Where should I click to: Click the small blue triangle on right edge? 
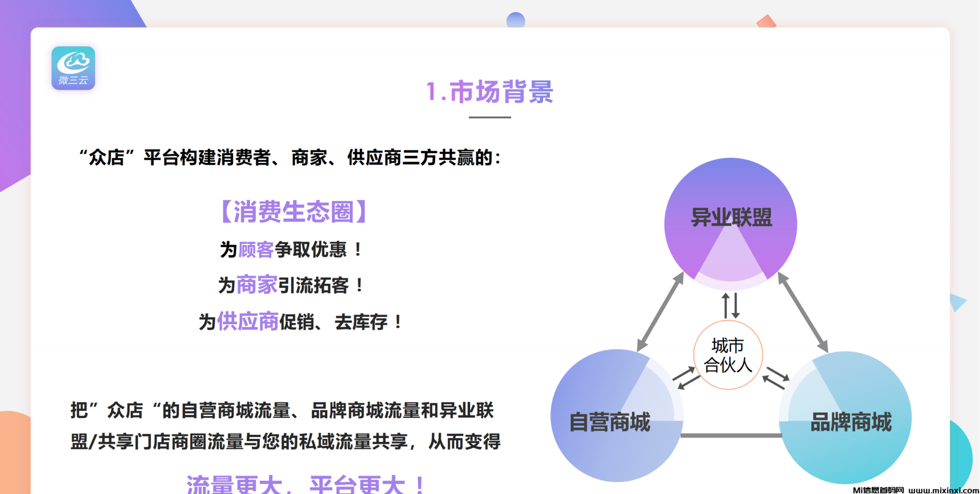click(x=957, y=302)
